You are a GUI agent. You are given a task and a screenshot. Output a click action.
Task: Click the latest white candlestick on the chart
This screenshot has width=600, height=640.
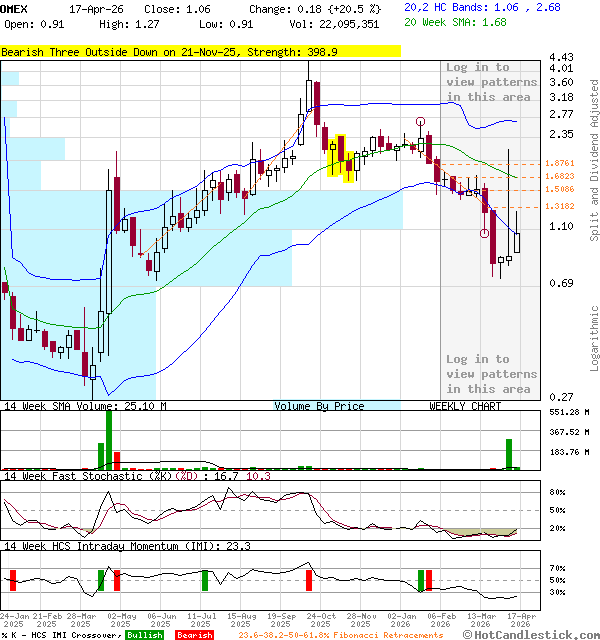point(517,241)
